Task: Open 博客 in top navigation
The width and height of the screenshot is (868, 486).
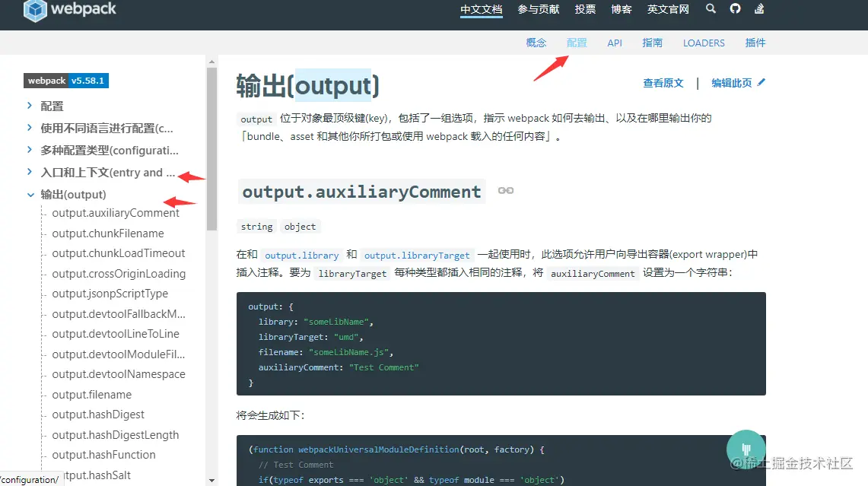Action: click(x=621, y=9)
